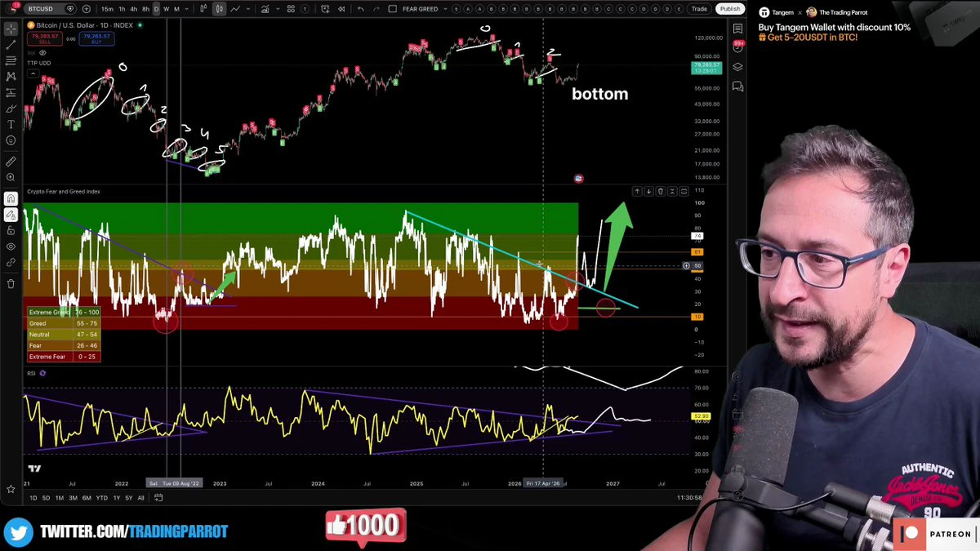Select the 5Y date range
This screenshot has height=551, width=980.
click(129, 498)
